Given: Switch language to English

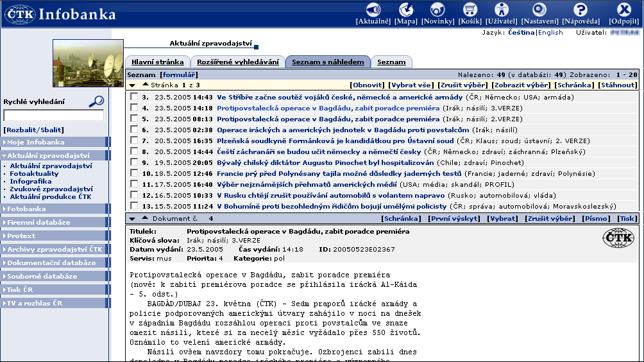Looking at the screenshot, I should 550,32.
